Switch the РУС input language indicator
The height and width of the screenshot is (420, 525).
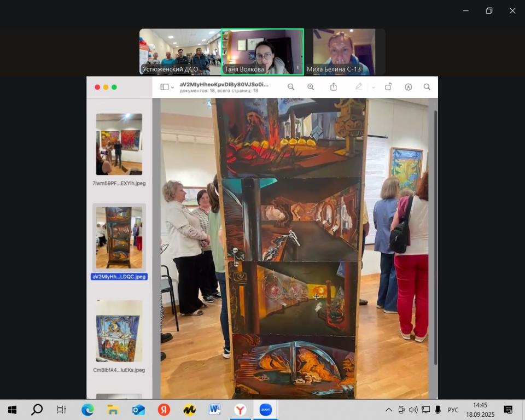pyautogui.click(x=453, y=410)
